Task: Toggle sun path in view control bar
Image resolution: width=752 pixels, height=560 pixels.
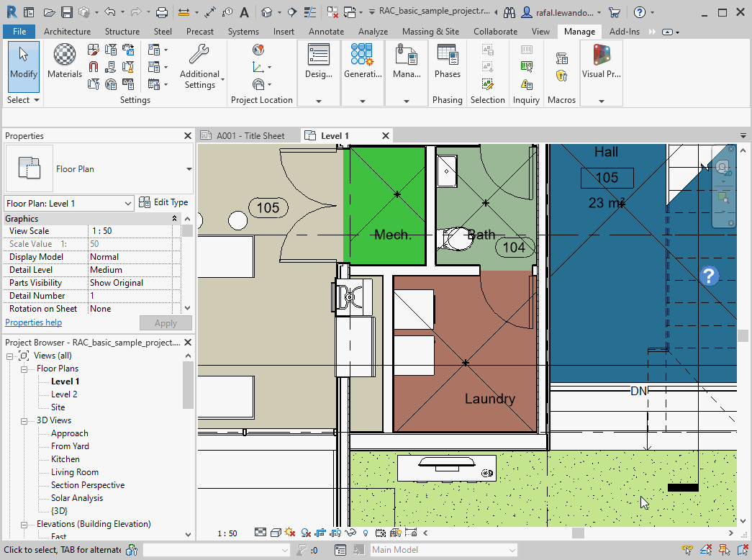Action: 290,532
